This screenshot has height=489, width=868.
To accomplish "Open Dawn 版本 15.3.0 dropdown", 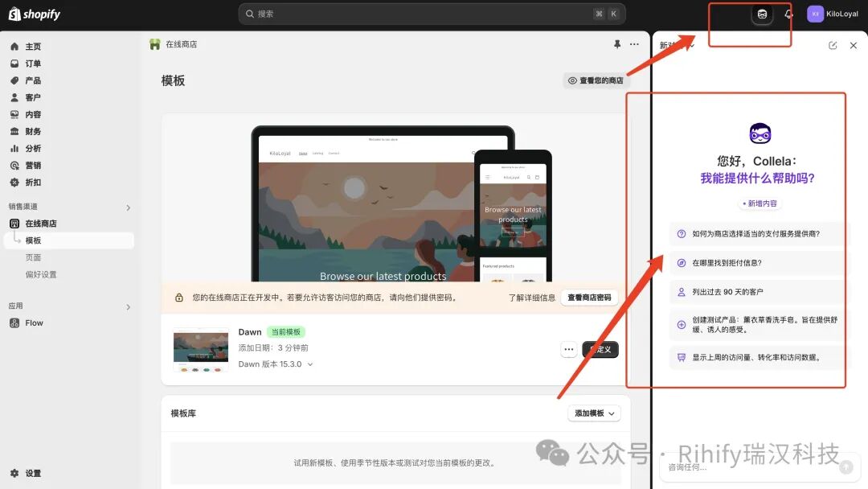I will (x=276, y=364).
